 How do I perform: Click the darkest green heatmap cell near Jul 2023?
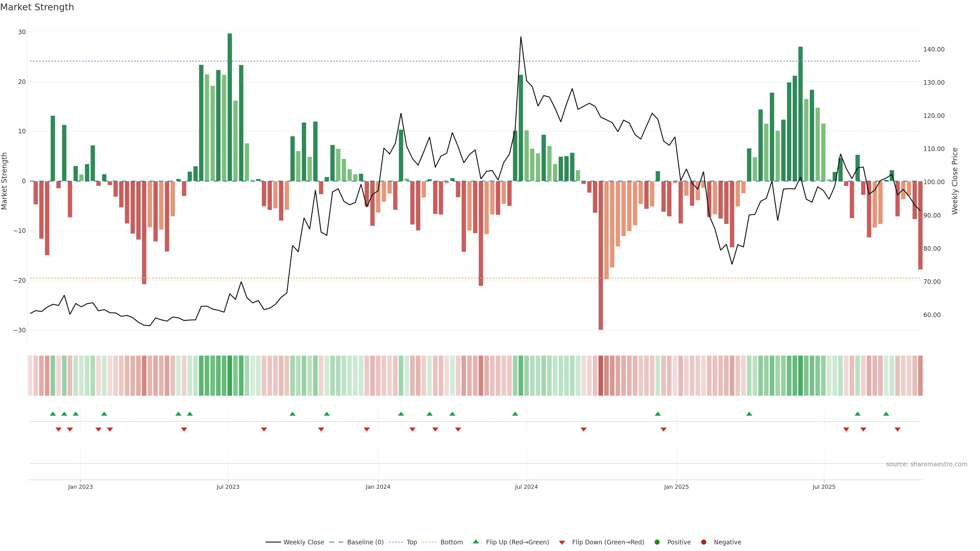[x=230, y=375]
